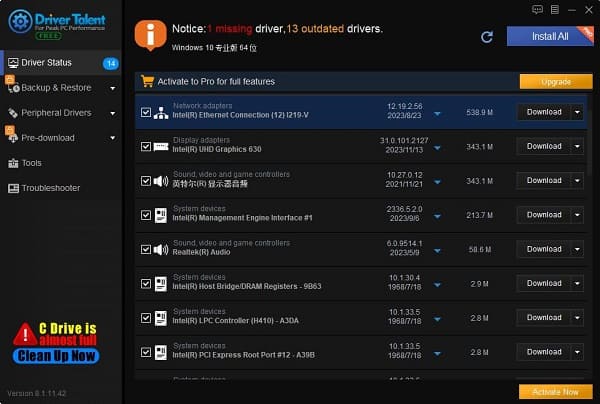Image resolution: width=600 pixels, height=404 pixels.
Task: Click the Upgrade button
Action: [x=556, y=82]
